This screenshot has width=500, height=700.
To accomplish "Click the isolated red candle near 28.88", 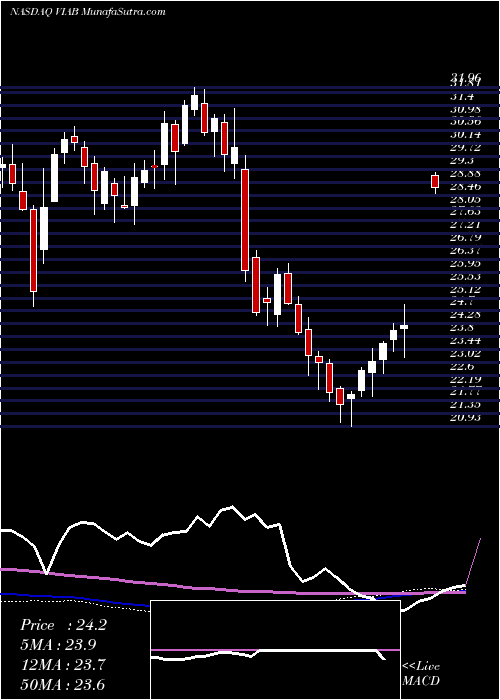I will click(435, 182).
